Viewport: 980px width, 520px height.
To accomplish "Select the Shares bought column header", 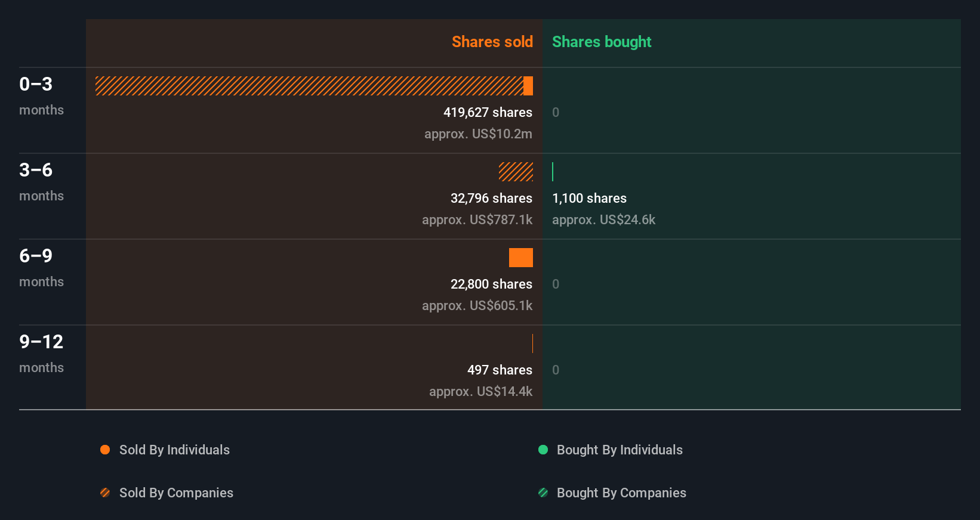I will coord(601,42).
